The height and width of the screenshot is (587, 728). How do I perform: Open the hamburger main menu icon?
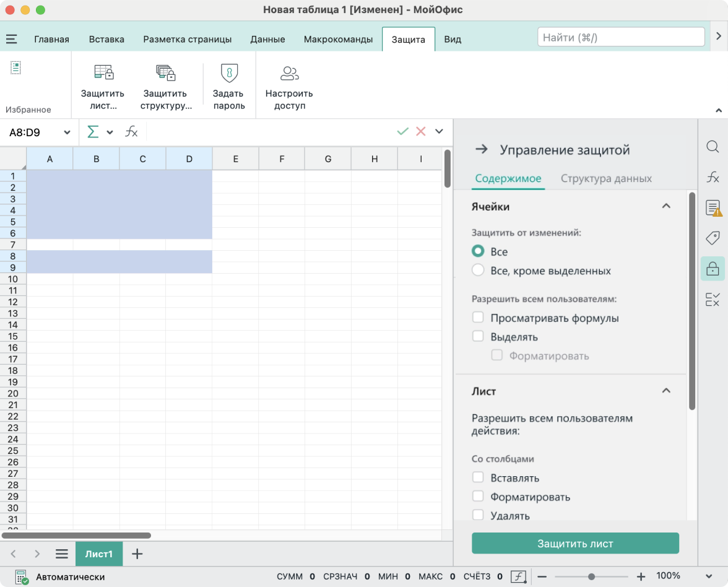pyautogui.click(x=12, y=39)
